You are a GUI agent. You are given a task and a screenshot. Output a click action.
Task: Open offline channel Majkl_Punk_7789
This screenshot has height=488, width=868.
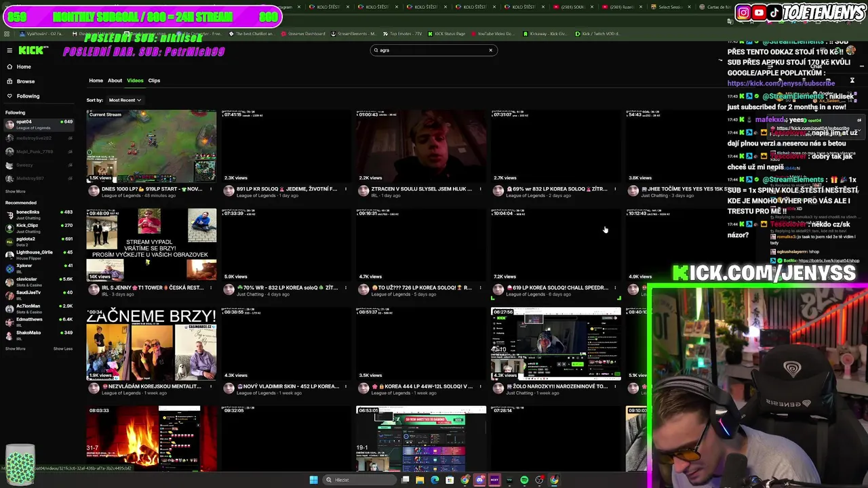pyautogui.click(x=39, y=152)
